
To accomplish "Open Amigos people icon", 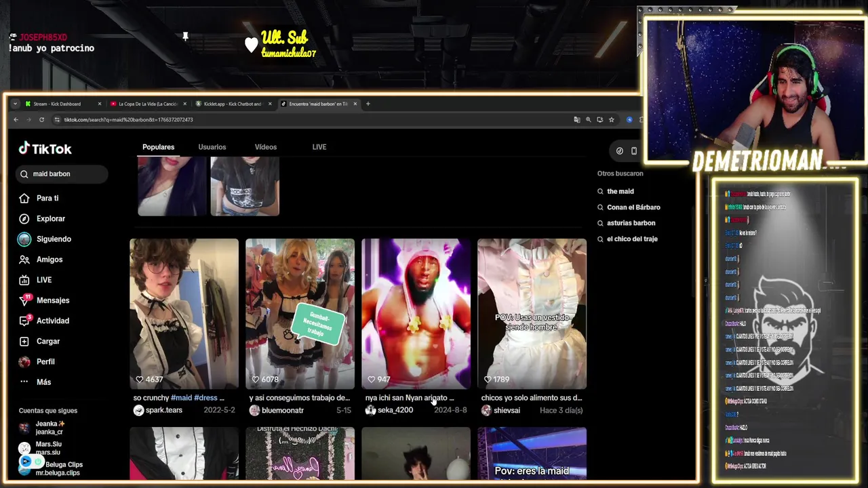I will pos(24,259).
